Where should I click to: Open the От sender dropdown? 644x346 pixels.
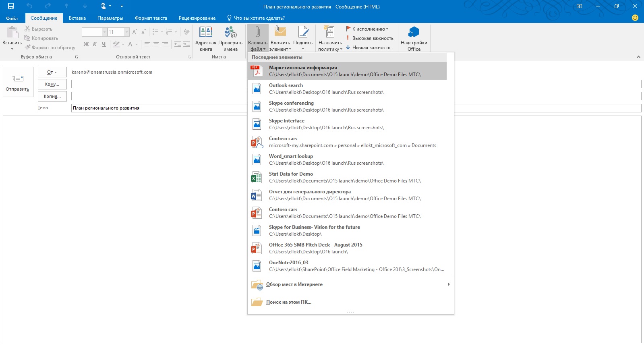click(52, 72)
